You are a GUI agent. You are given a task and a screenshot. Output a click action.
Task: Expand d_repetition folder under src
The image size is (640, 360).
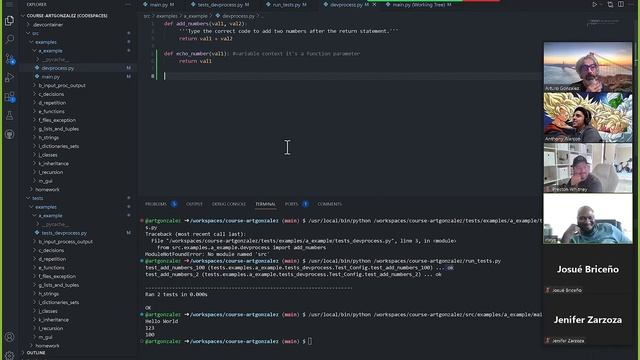52,103
